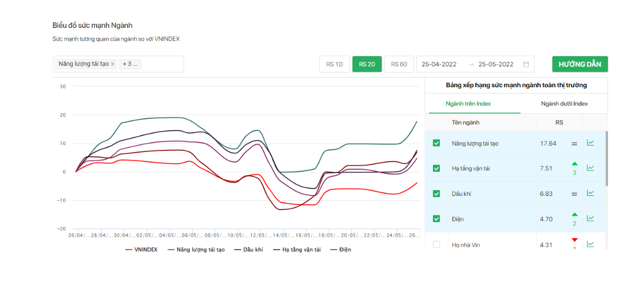Screen dimensions: 644x288
Task: Uncheck the Dầu khí checkbox
Action: point(436,193)
